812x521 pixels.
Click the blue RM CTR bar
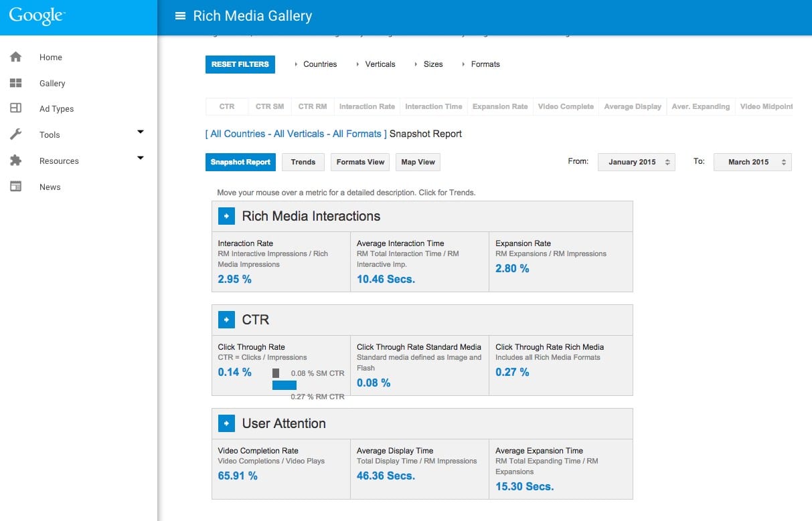point(284,385)
